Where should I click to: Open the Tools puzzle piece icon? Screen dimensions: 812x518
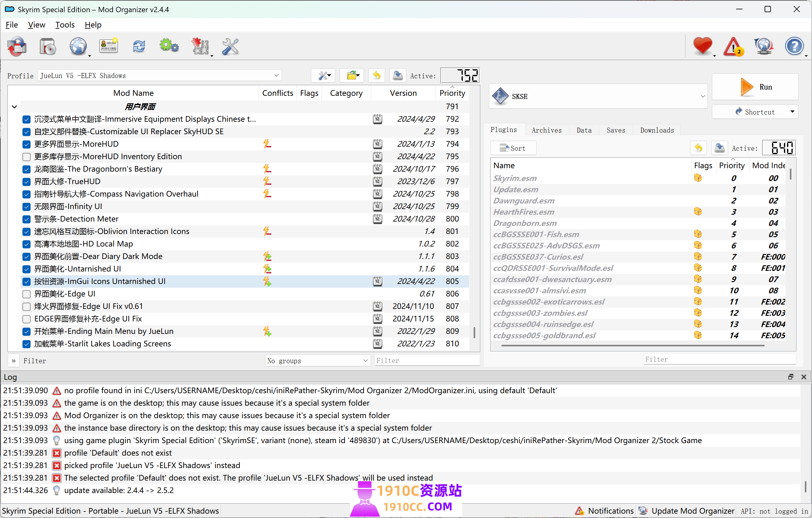(x=200, y=46)
